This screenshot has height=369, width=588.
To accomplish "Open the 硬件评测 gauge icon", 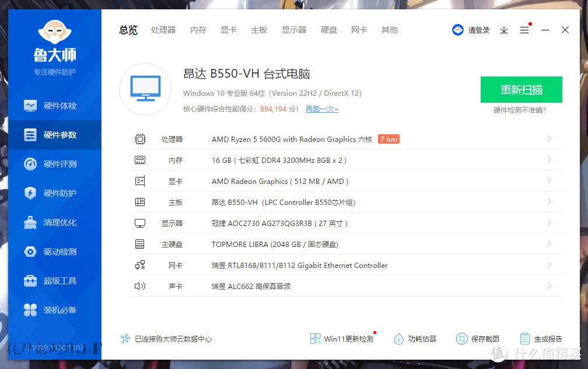I will (30, 164).
